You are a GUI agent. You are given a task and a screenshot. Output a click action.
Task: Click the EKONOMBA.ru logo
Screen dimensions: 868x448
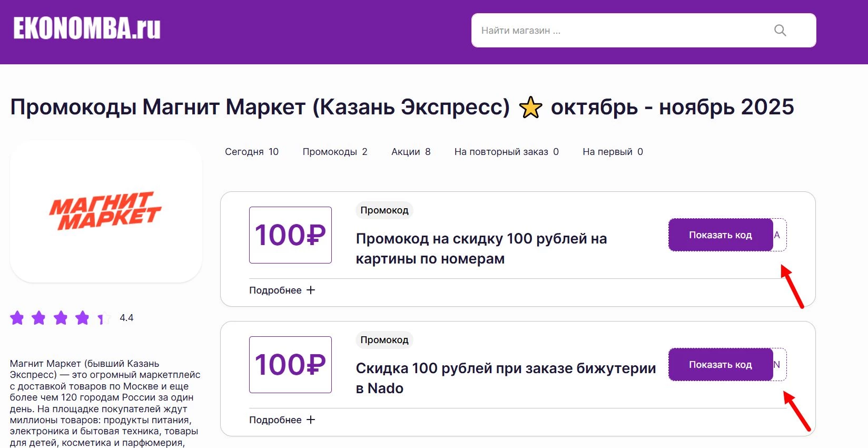[x=87, y=28]
